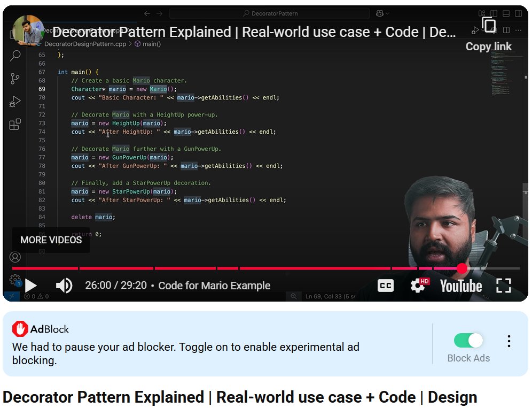
Task: Click the split editor icon in VS Code
Action: [506, 30]
